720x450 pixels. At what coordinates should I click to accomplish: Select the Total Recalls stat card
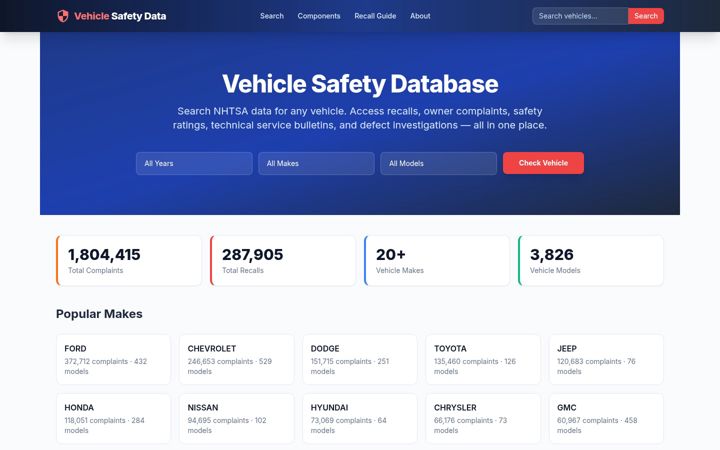[283, 261]
